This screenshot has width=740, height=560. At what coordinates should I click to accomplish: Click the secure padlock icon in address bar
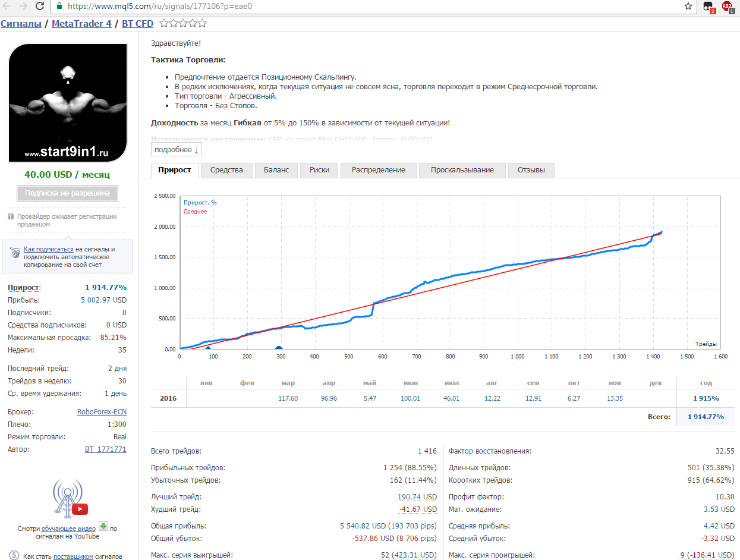[x=59, y=7]
